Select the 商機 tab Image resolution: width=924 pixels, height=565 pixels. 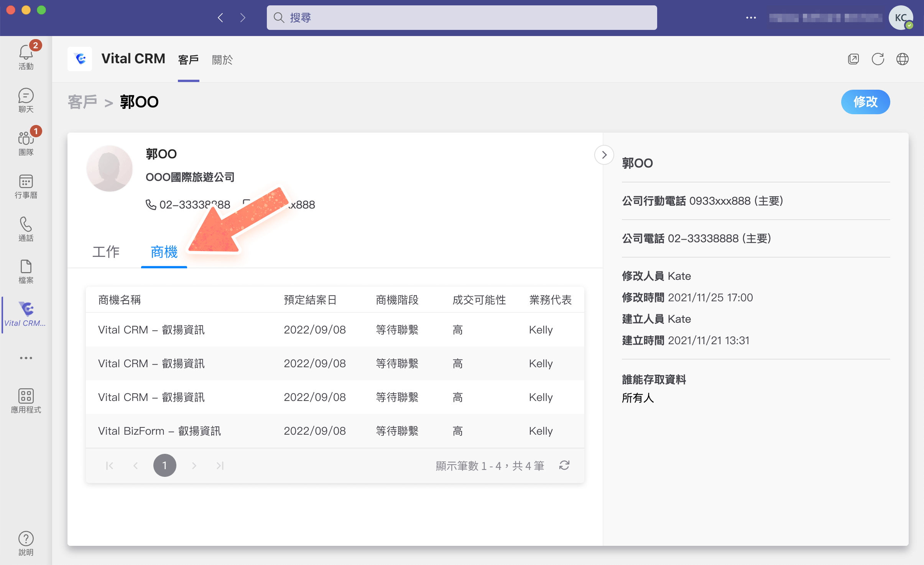tap(164, 252)
